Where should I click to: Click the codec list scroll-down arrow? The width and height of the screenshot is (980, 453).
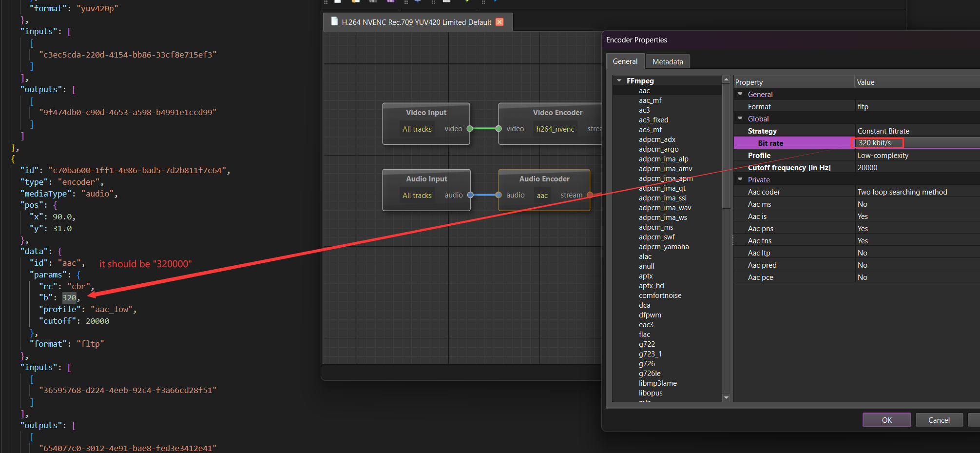tap(726, 397)
